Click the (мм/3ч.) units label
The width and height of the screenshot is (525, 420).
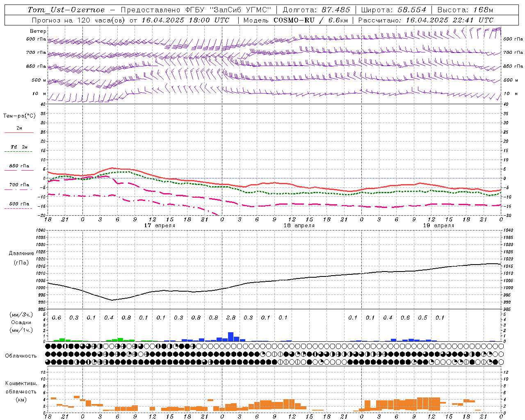[x=21, y=315]
